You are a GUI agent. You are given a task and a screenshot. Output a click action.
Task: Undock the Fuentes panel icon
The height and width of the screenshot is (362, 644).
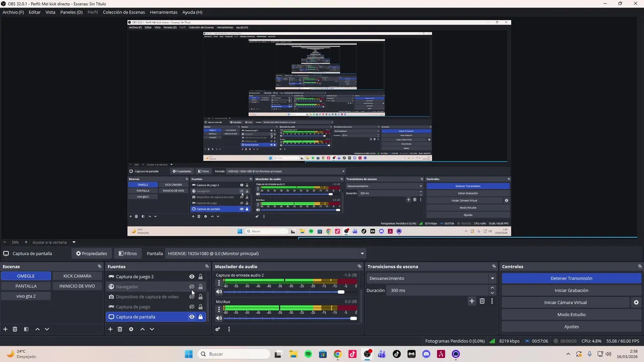point(207,266)
